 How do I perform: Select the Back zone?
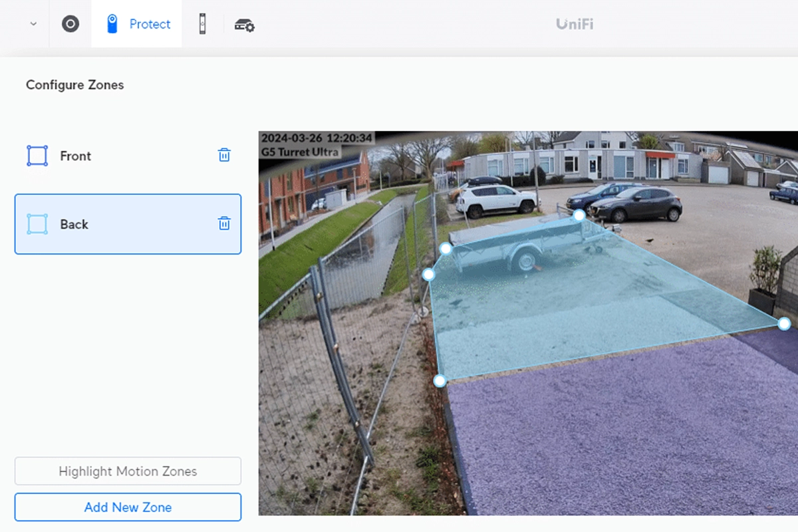[x=128, y=224]
